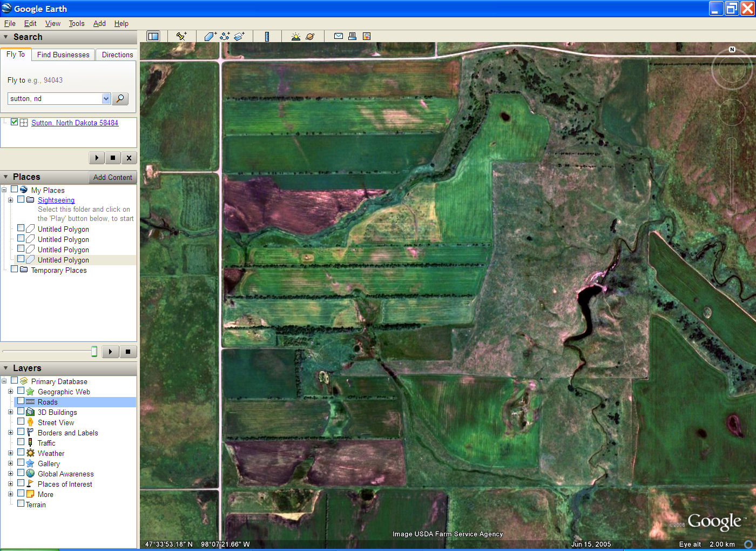
Task: Open the File menu
Action: pos(10,23)
